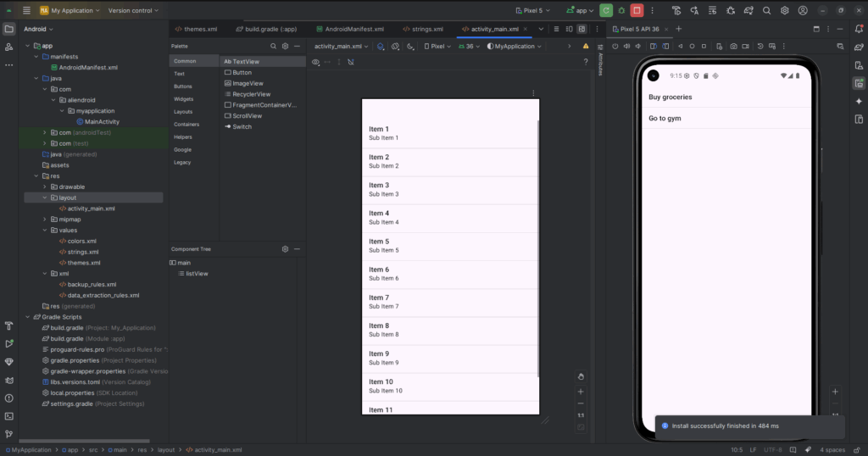868x456 pixels.
Task: Expand the com (androidTest) package
Action: (45, 133)
